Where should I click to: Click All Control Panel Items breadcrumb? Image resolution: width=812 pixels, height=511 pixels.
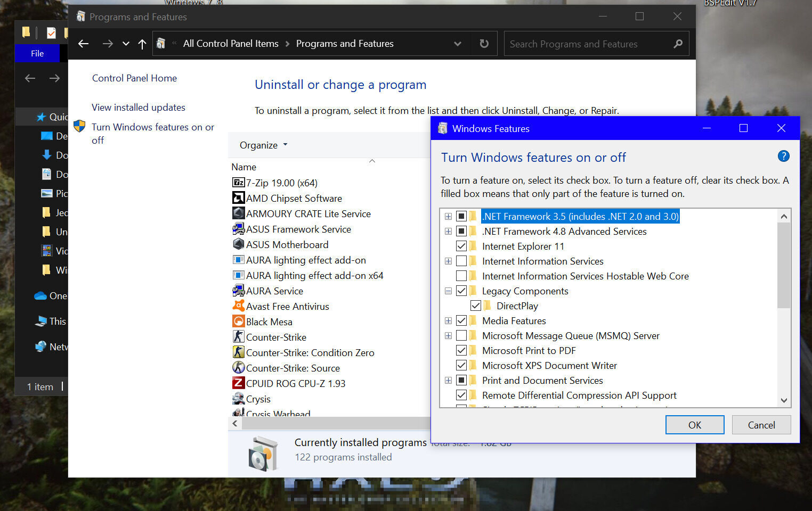[x=231, y=44]
